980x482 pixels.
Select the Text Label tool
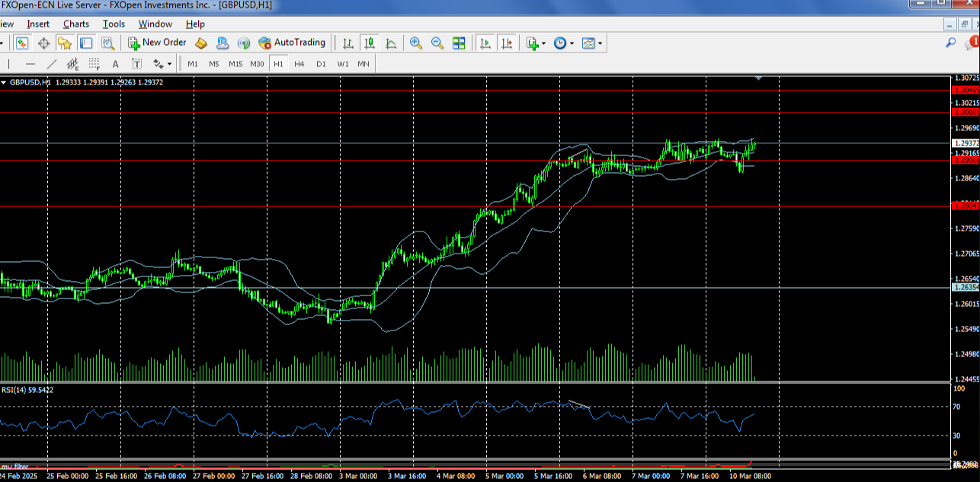tap(136, 64)
